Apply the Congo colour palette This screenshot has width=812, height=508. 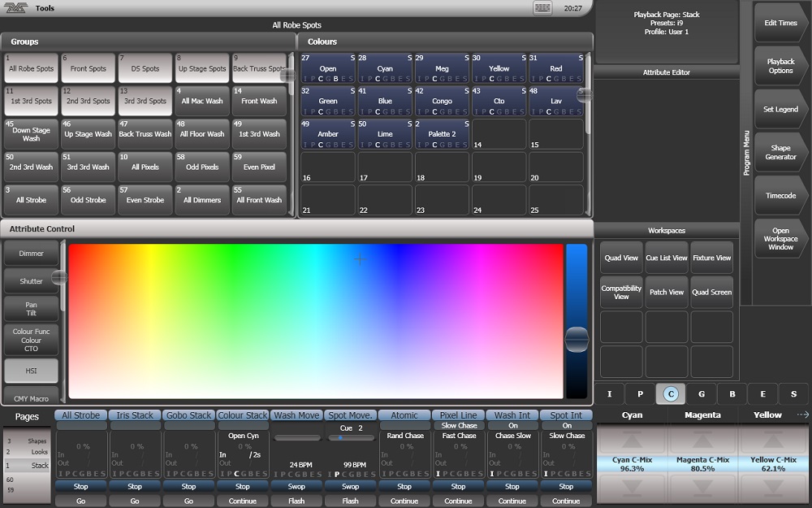click(x=442, y=101)
